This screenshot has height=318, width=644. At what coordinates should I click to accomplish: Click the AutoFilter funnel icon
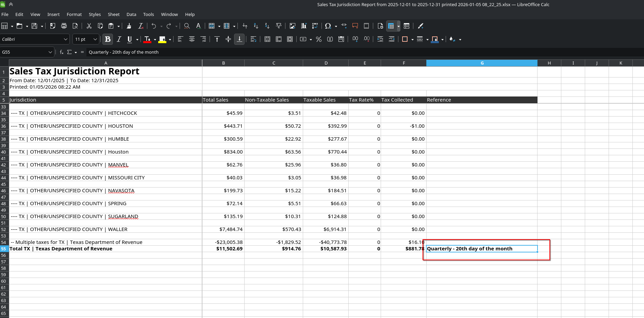pos(279,26)
